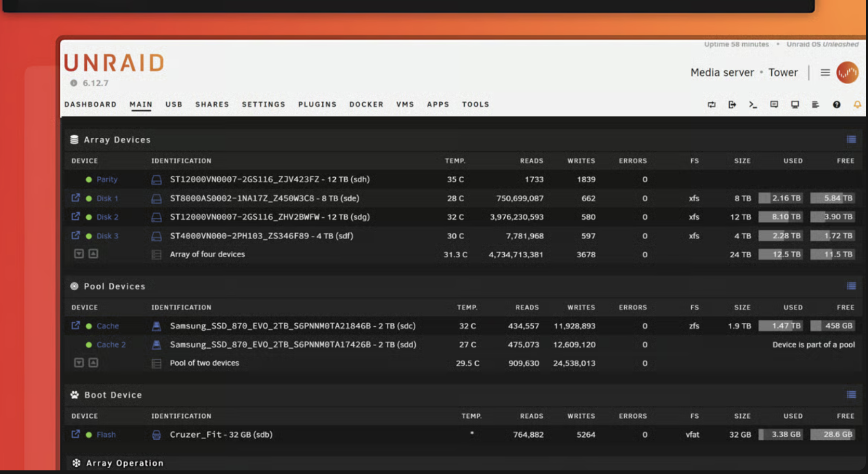
Task: Click the orange user avatar icon
Action: click(847, 73)
